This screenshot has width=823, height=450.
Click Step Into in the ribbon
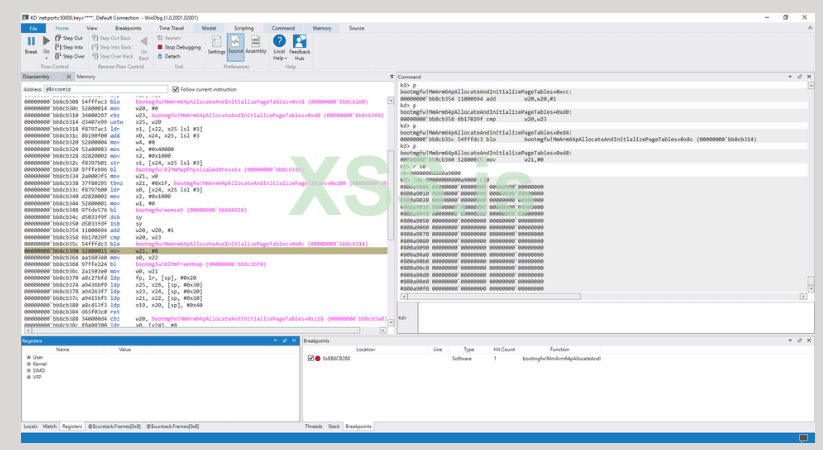(x=69, y=47)
